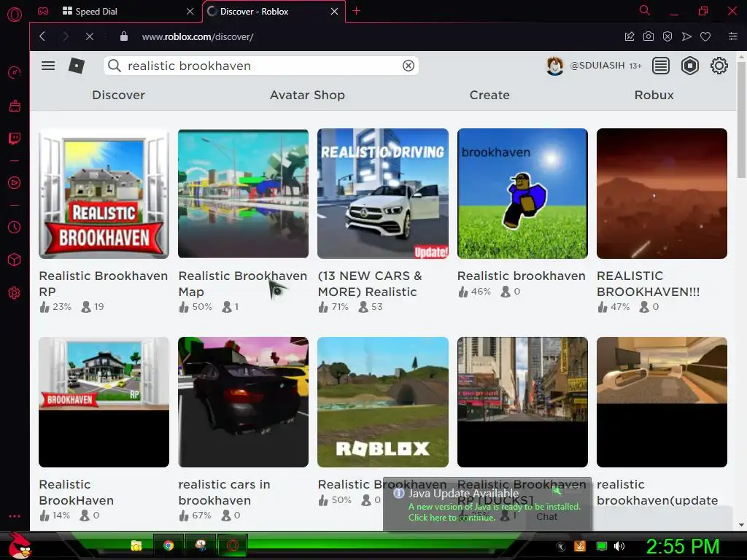Switch to Opera taskbar button
The height and width of the screenshot is (560, 747).
pyautogui.click(x=233, y=545)
